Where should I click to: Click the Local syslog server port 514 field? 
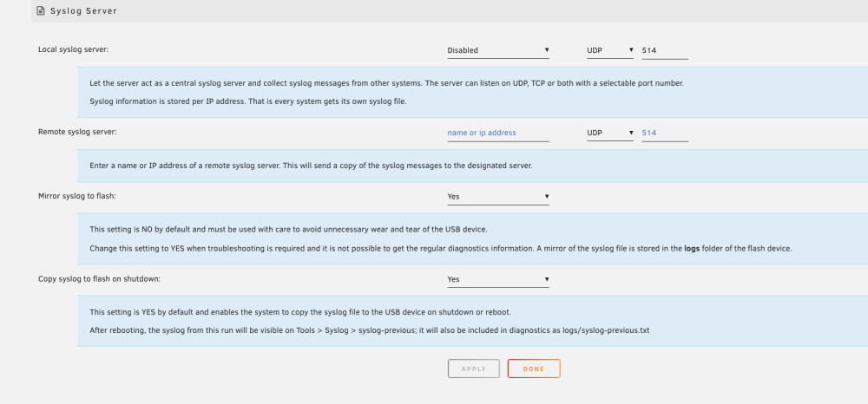pyautogui.click(x=665, y=50)
